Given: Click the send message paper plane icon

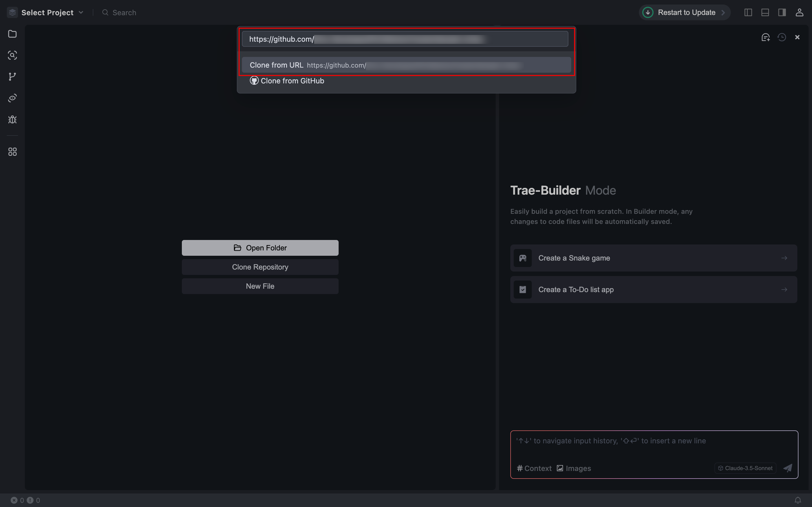Looking at the screenshot, I should pyautogui.click(x=787, y=468).
